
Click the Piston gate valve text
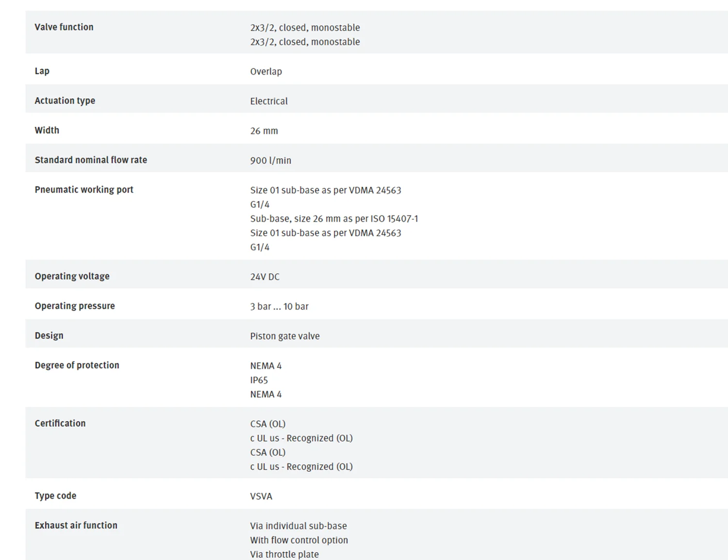coord(285,336)
